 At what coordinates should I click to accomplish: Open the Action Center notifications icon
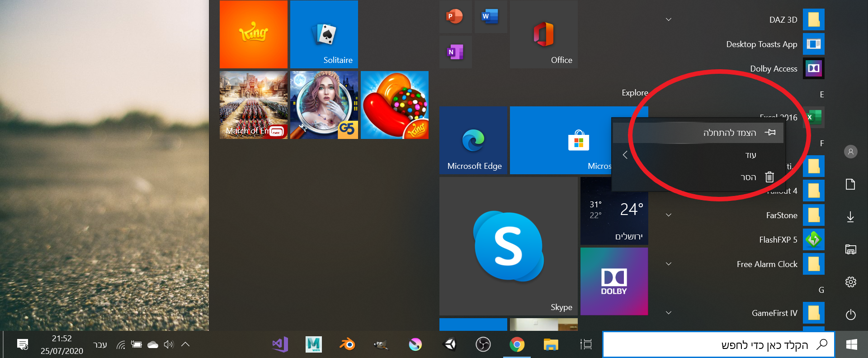coord(23,345)
